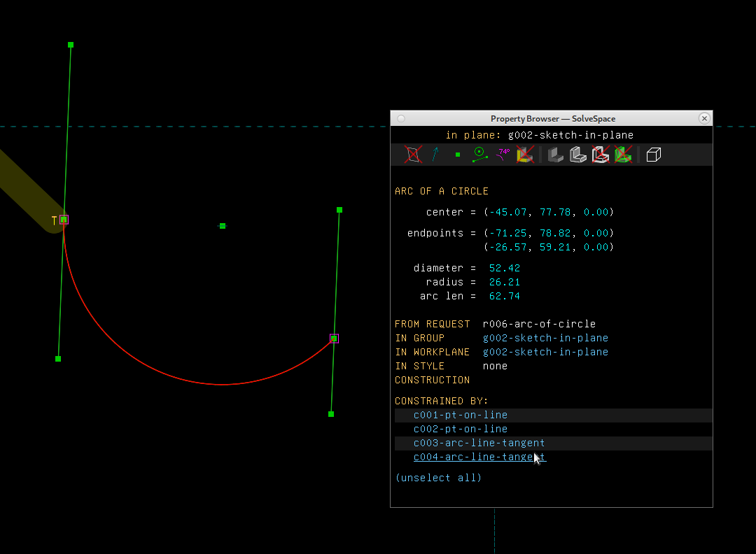Viewport: 756px width, 554px height.
Task: Select constraint c003-arc-line-tangent
Action: tap(479, 443)
